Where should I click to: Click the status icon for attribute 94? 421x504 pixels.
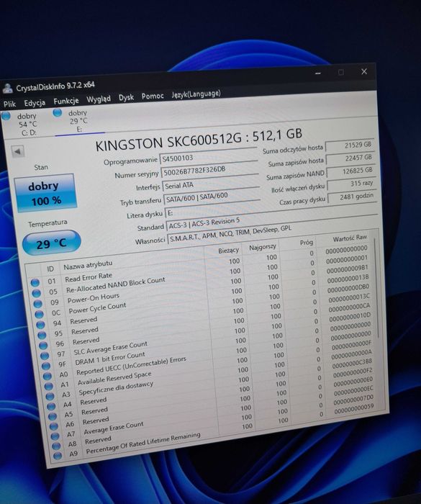click(40, 324)
